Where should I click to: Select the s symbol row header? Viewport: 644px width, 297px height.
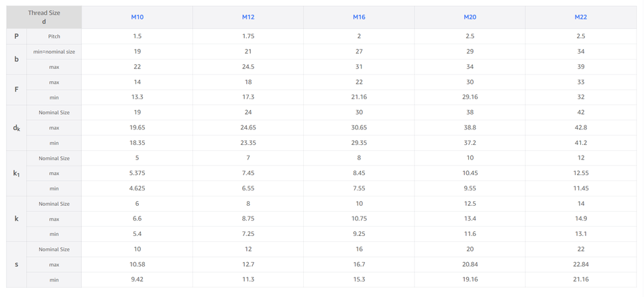17,264
